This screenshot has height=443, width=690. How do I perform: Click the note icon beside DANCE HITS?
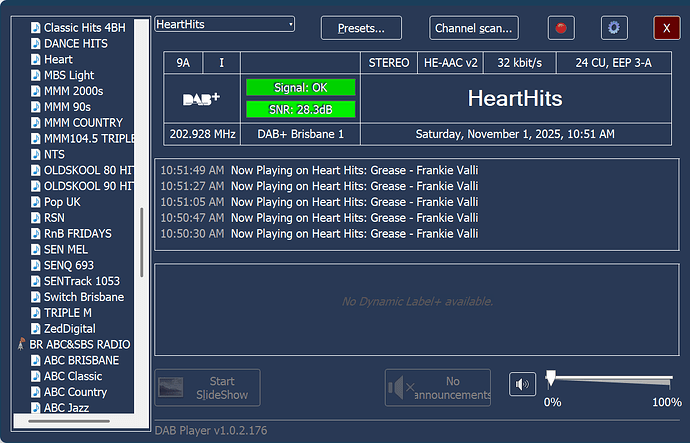(x=35, y=44)
